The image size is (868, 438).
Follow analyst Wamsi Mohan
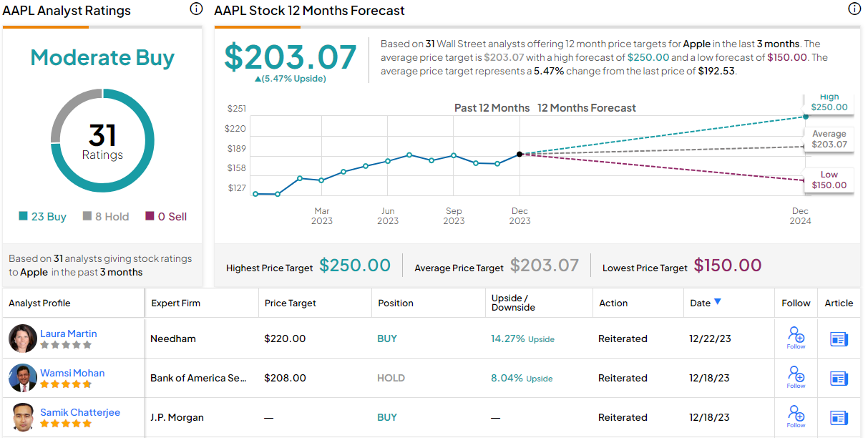click(x=796, y=377)
